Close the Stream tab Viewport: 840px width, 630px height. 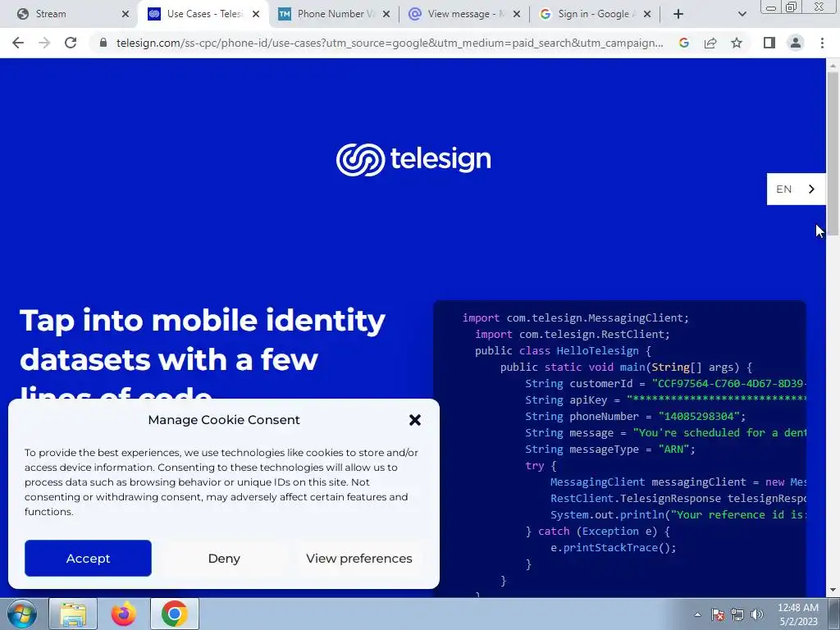(126, 14)
